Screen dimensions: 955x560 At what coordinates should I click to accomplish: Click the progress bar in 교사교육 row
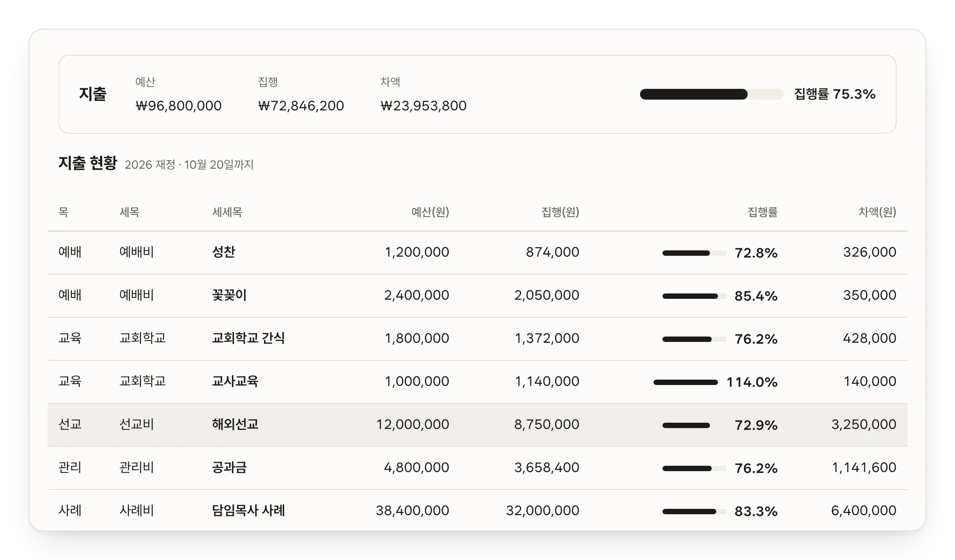pos(686,382)
